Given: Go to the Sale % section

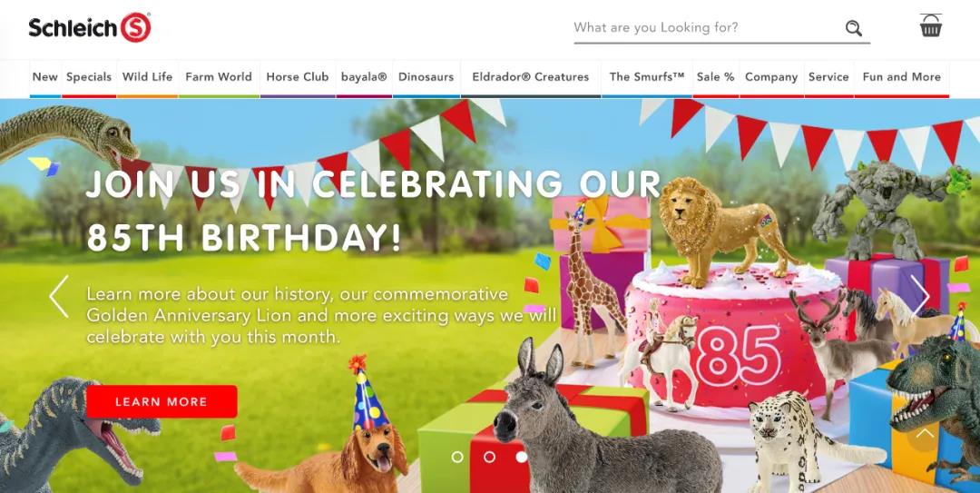Looking at the screenshot, I should [716, 77].
